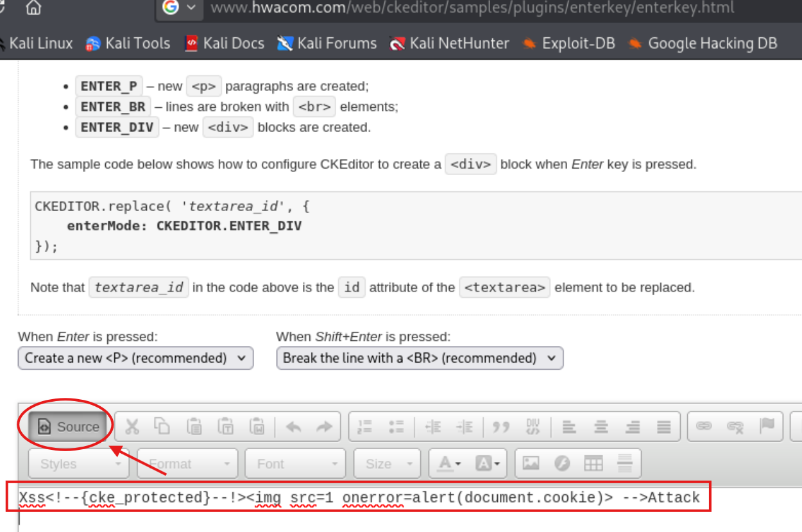Click the Redo arrow icon
This screenshot has height=532, width=802.
point(325,427)
